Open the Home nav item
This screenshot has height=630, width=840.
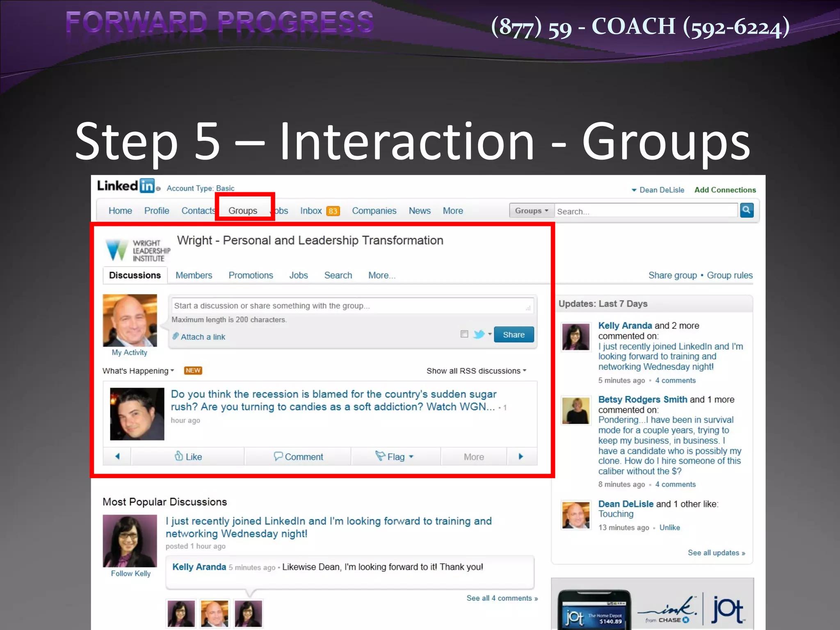(x=120, y=210)
